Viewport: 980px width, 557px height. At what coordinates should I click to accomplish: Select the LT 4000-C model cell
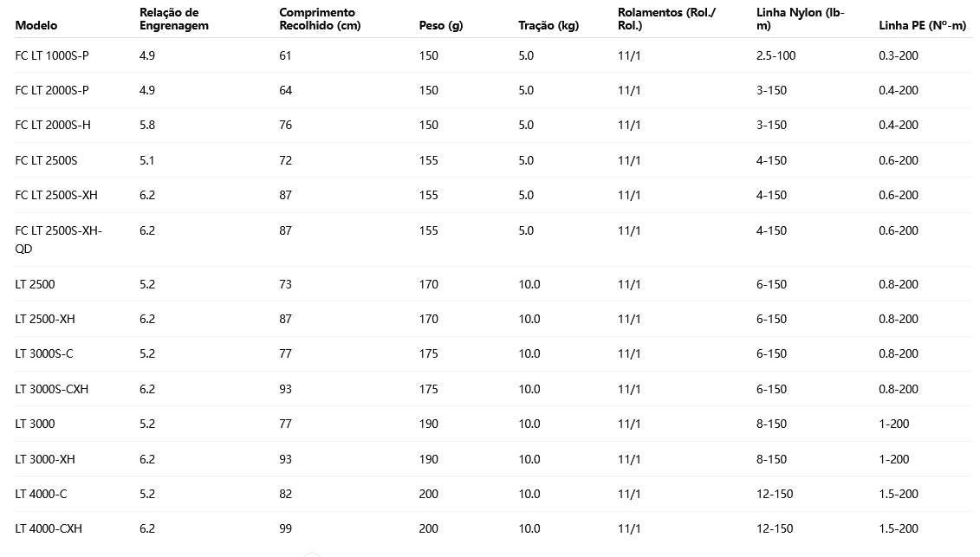41,494
